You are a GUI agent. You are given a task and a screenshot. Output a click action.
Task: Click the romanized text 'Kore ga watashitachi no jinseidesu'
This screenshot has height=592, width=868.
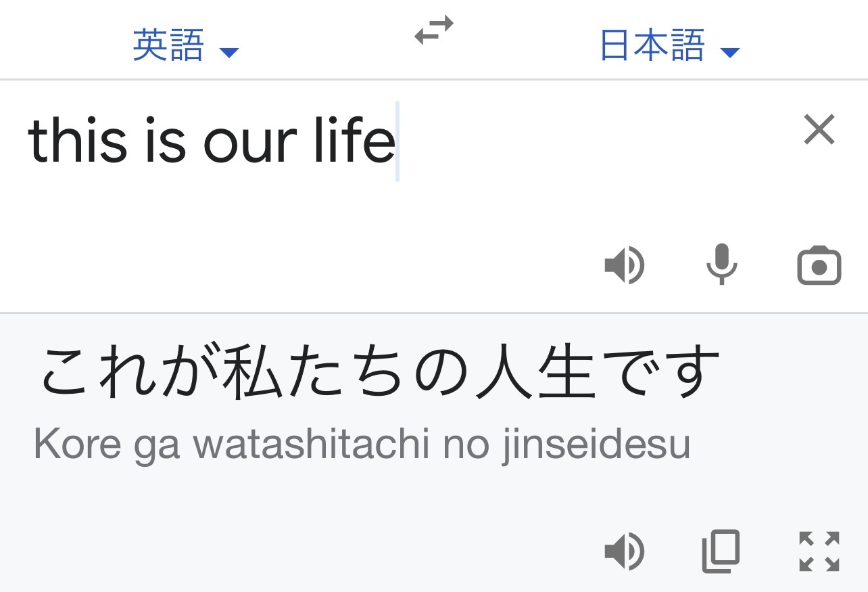click(362, 446)
